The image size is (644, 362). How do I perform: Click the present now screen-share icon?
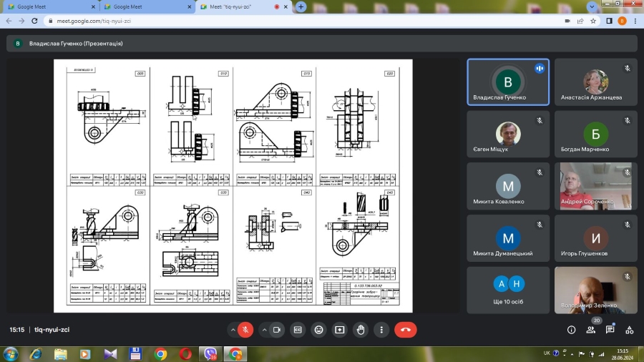tap(340, 330)
